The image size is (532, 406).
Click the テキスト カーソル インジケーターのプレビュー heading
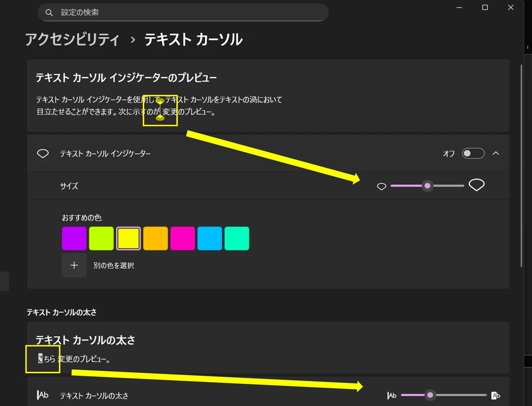click(x=126, y=78)
